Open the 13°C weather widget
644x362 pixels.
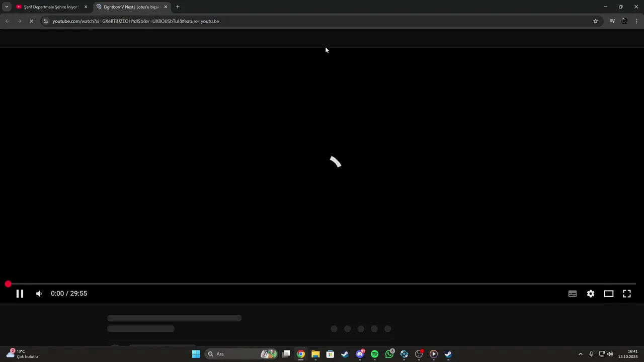point(22,354)
